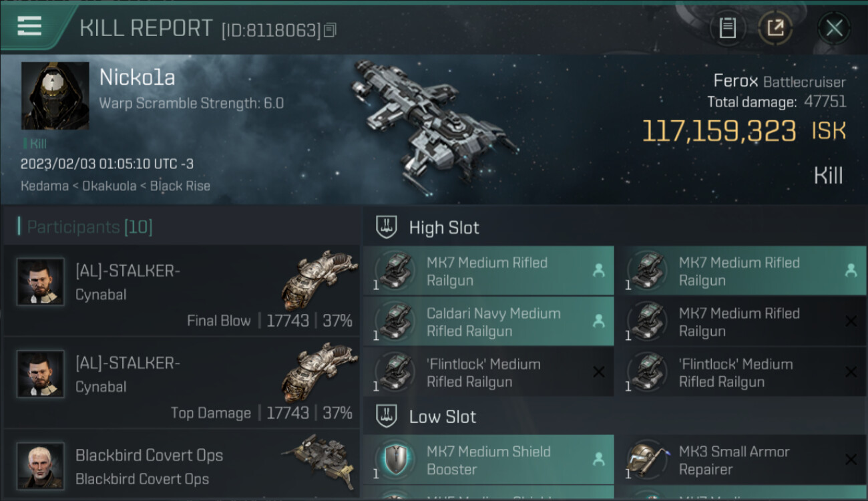
Task: Open the kill report clipboard icon
Action: (x=727, y=28)
